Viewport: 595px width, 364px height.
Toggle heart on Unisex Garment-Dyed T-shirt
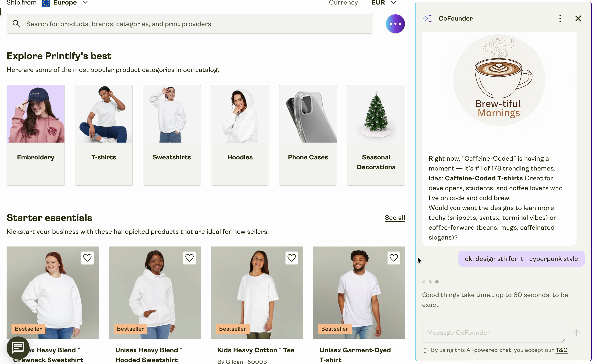[x=394, y=258]
